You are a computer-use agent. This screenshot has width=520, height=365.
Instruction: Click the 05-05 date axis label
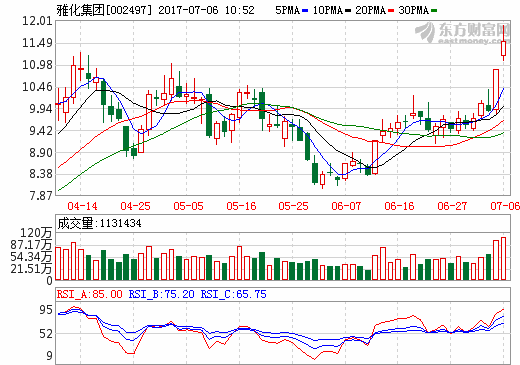click(x=188, y=206)
